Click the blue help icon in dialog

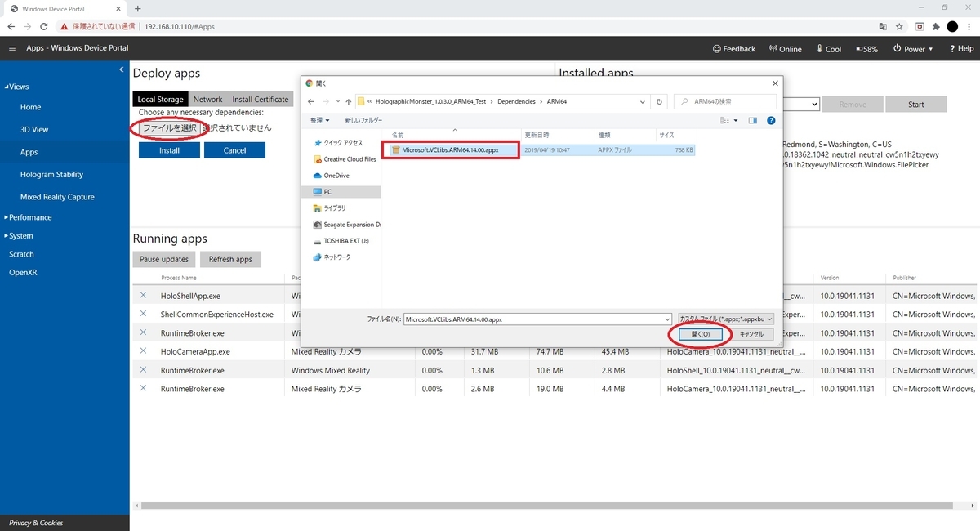pos(772,120)
